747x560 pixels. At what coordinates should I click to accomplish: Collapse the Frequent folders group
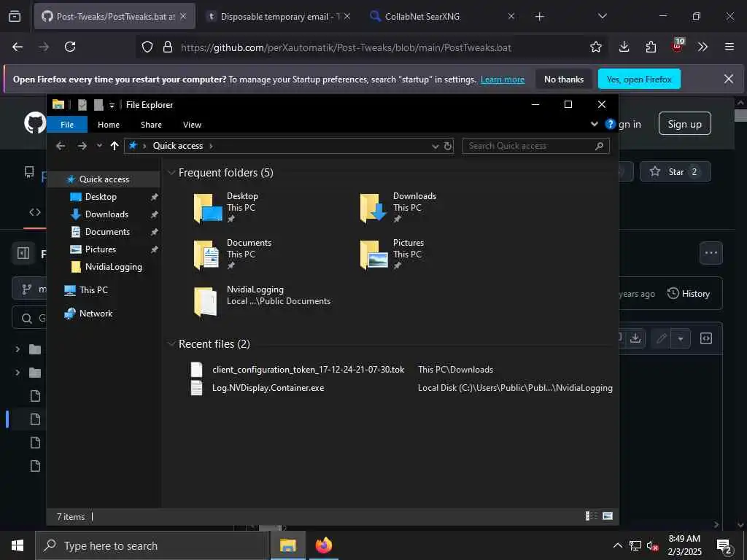[171, 172]
